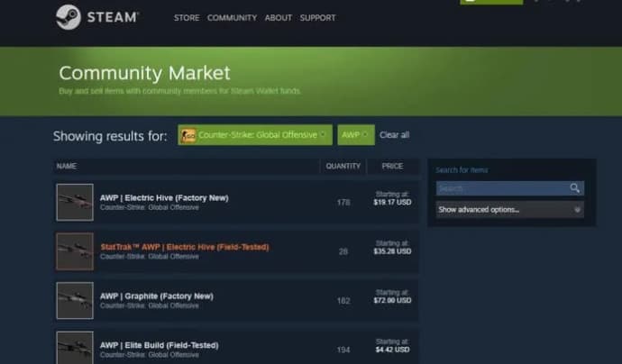The width and height of the screenshot is (622, 364).
Task: Sort results by NAME column
Action: pyautogui.click(x=66, y=166)
